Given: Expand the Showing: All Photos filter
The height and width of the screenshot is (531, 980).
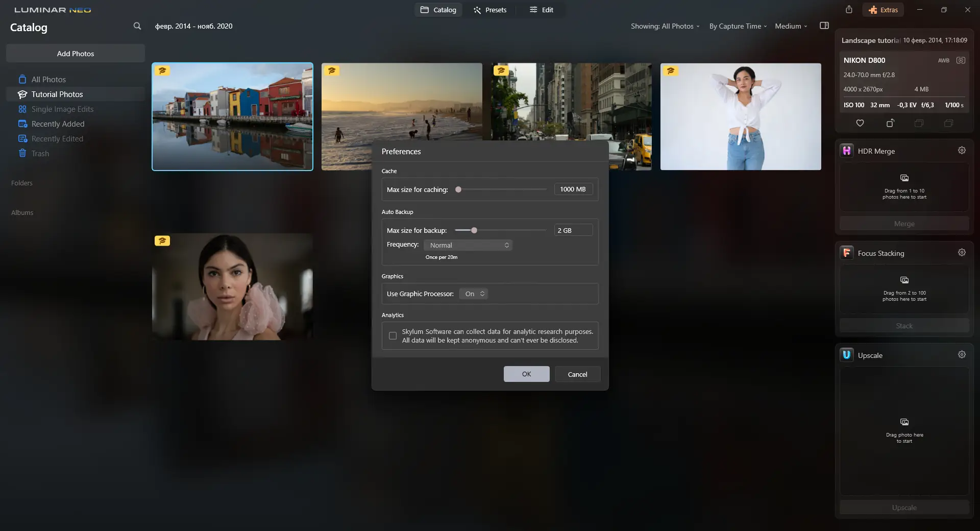Looking at the screenshot, I should click(665, 26).
